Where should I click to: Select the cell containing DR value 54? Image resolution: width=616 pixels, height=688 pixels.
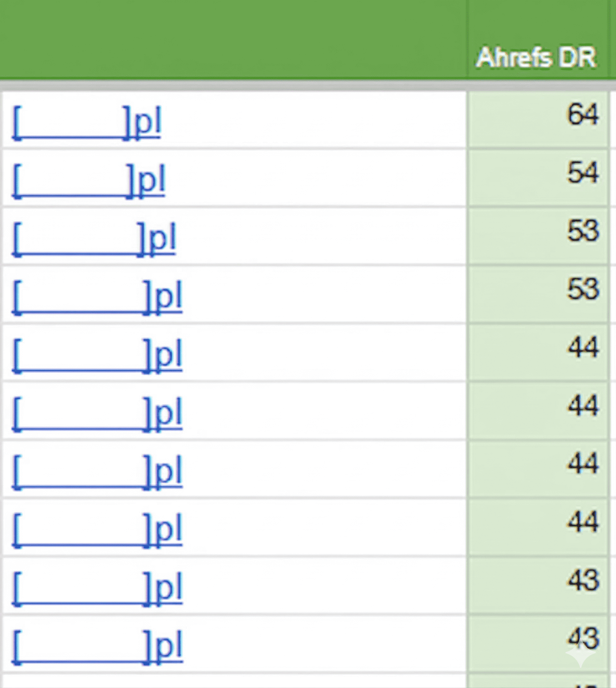point(537,177)
